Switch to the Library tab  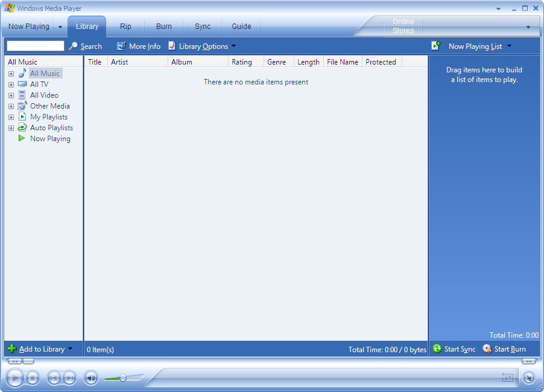(87, 27)
